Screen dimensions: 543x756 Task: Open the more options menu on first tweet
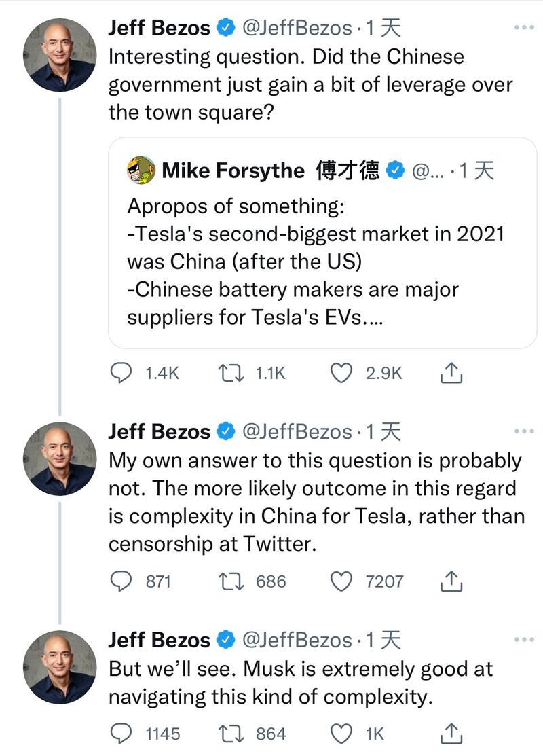coord(525,28)
